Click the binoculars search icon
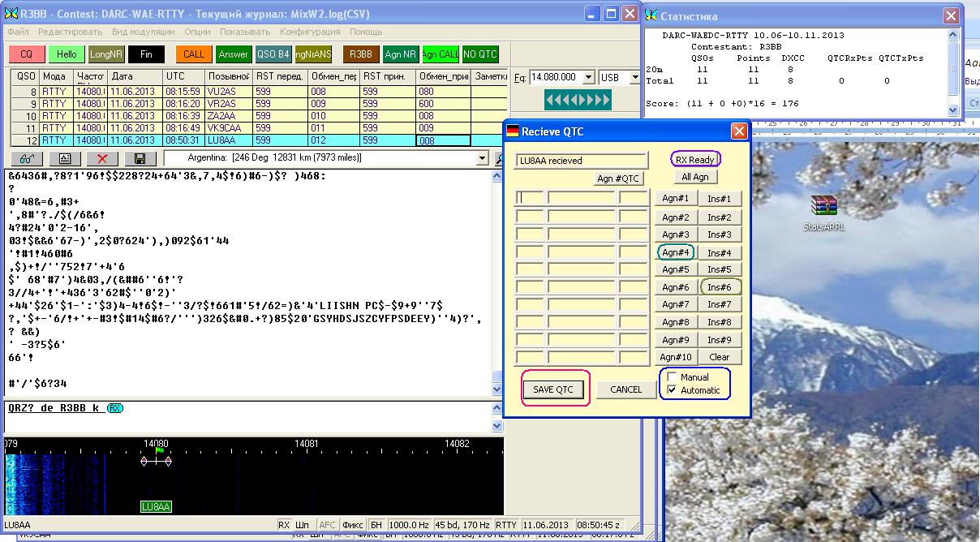Image resolution: width=980 pixels, height=542 pixels. 26,159
